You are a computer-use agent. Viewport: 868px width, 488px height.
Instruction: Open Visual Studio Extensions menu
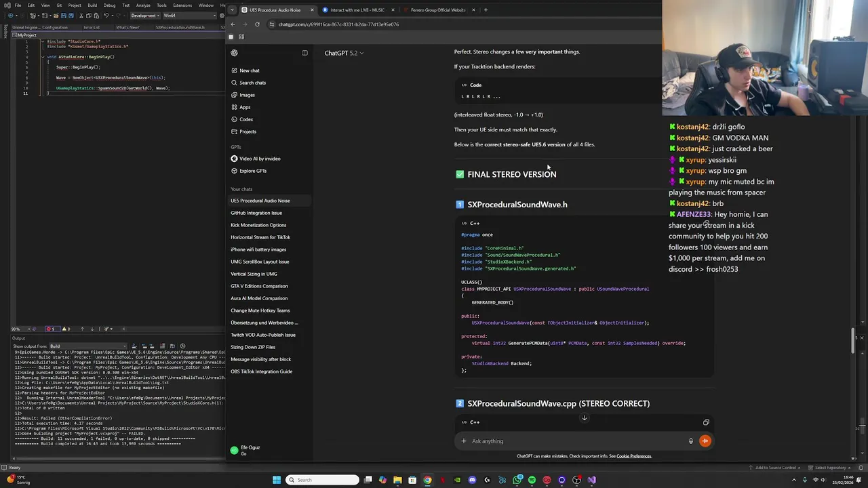coord(182,5)
